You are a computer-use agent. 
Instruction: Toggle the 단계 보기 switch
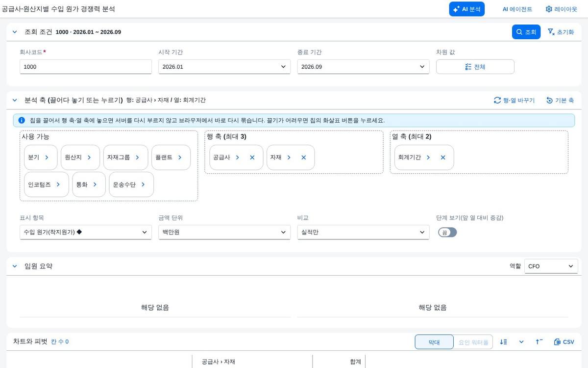tap(447, 233)
